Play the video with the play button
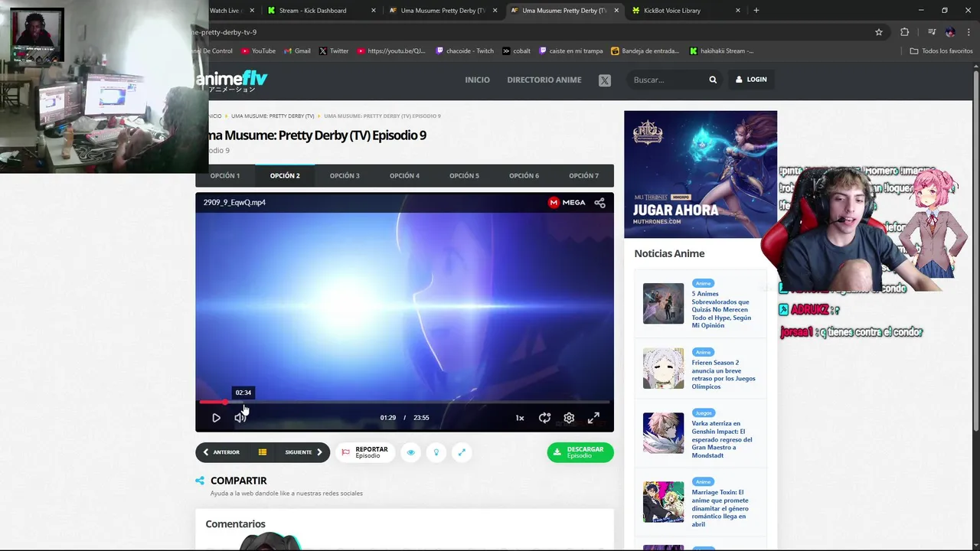The width and height of the screenshot is (980, 551). [216, 418]
